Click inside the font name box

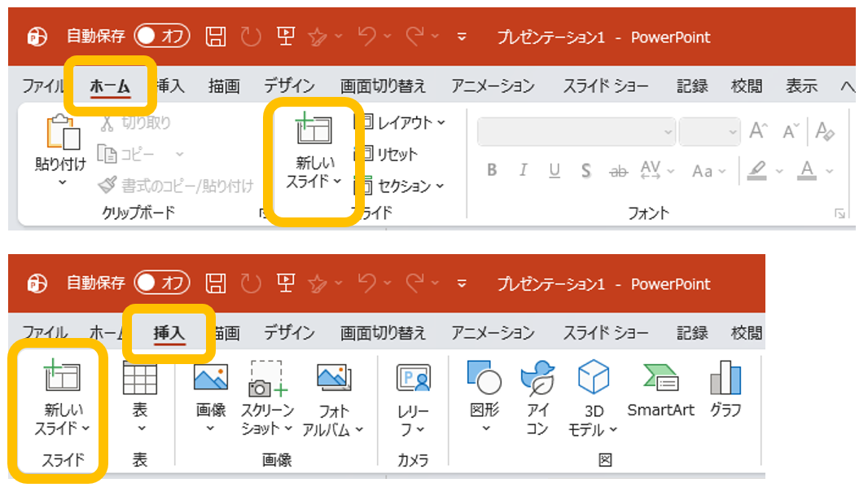tap(570, 131)
